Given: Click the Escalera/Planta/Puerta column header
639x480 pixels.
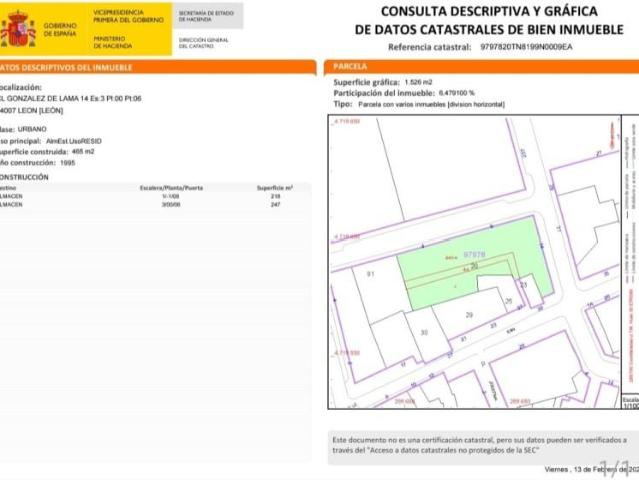Looking at the screenshot, I should [x=171, y=187].
